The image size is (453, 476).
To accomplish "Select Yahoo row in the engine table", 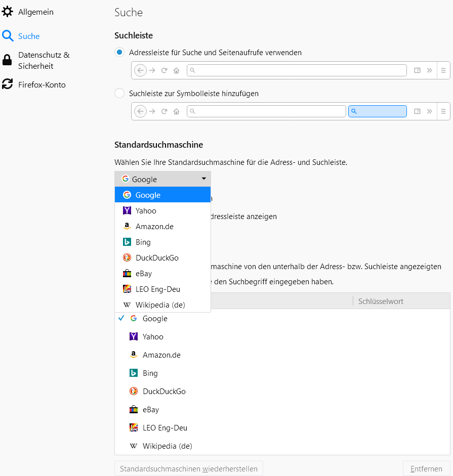I will [x=282, y=336].
